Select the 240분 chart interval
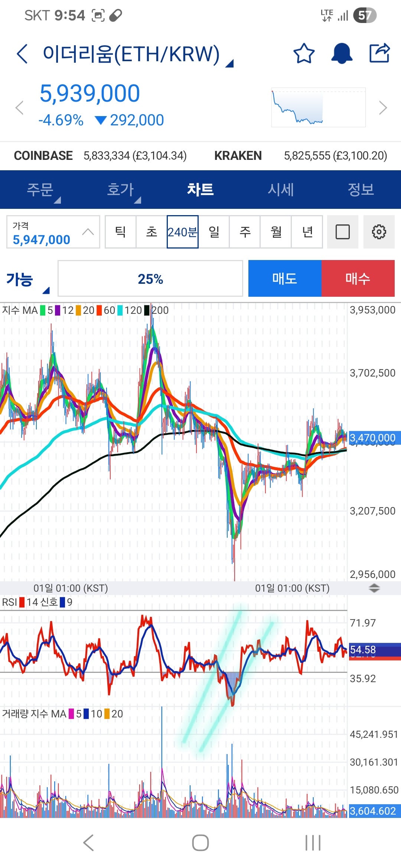 (x=182, y=232)
